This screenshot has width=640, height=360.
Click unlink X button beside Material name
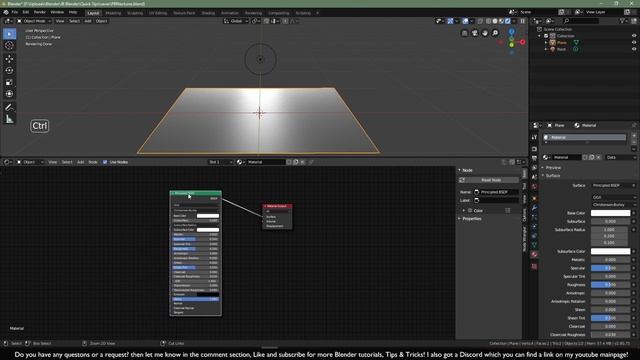click(598, 157)
